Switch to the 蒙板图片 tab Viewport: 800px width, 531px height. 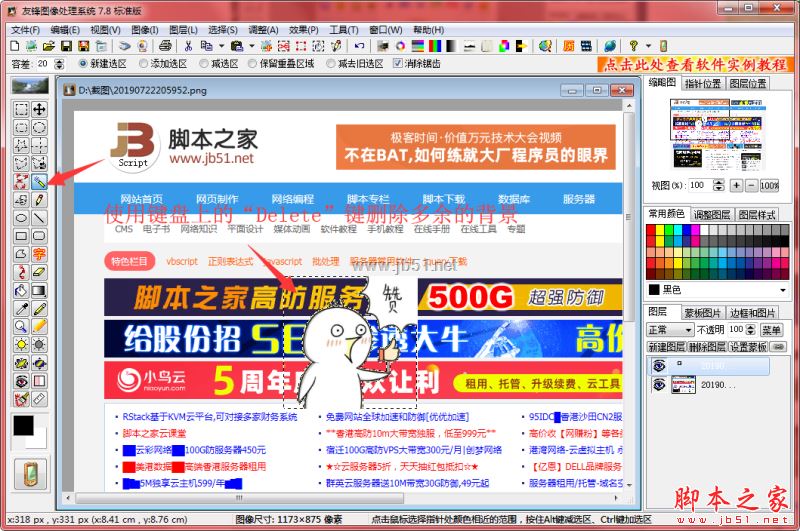click(703, 313)
